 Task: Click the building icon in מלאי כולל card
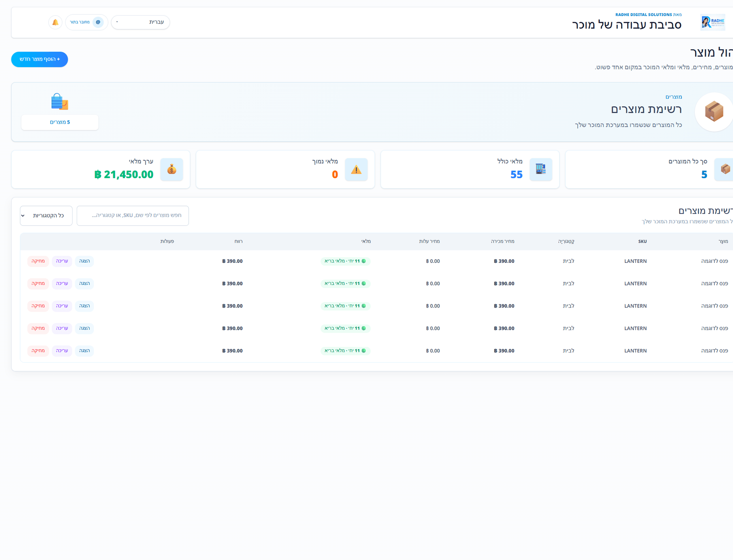(x=541, y=169)
